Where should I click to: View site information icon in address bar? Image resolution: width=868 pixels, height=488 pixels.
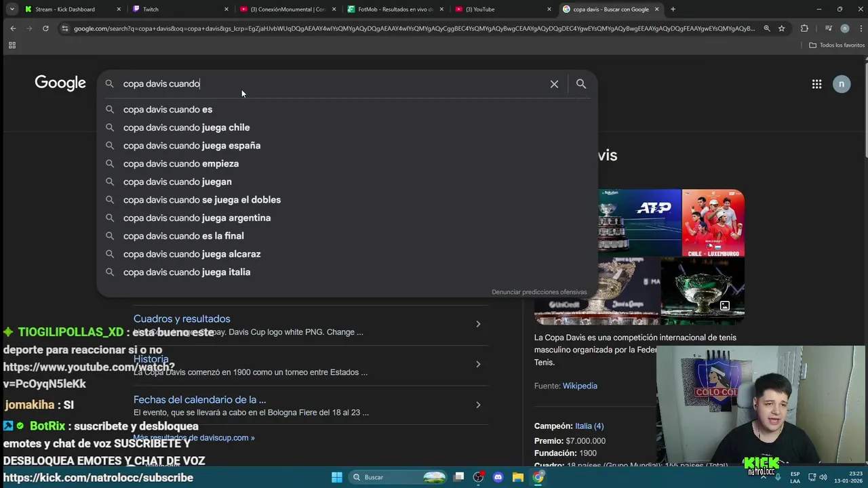[64, 28]
